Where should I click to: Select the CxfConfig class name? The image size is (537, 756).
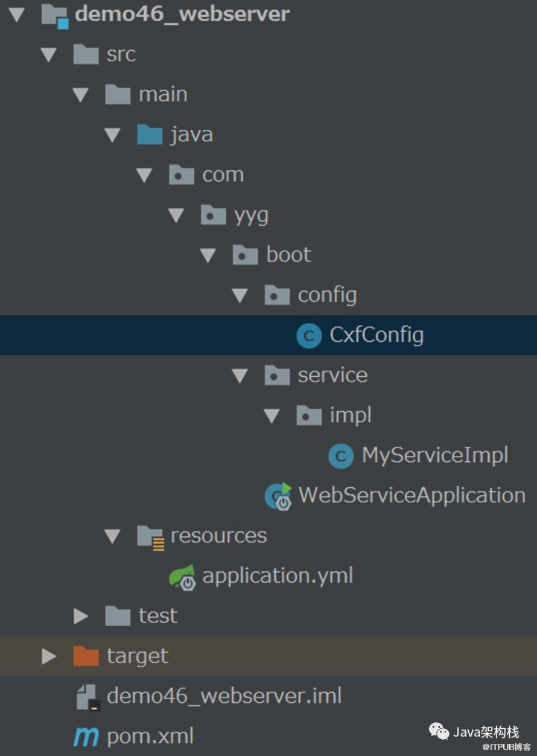click(x=377, y=335)
